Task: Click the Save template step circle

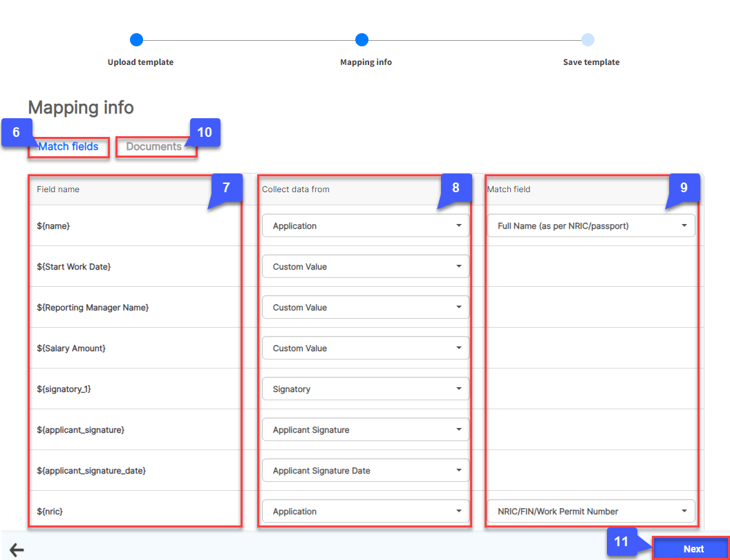Action: pos(588,40)
